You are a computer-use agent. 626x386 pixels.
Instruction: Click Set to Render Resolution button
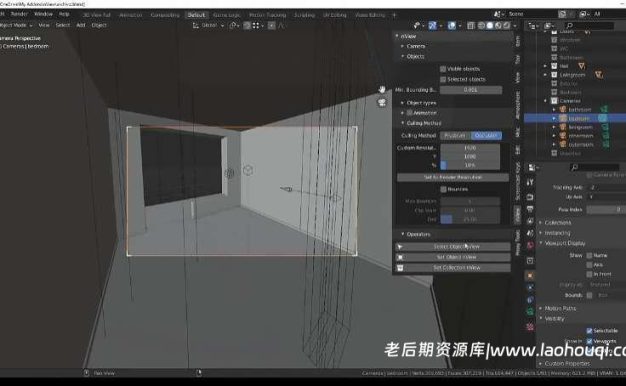(x=453, y=177)
